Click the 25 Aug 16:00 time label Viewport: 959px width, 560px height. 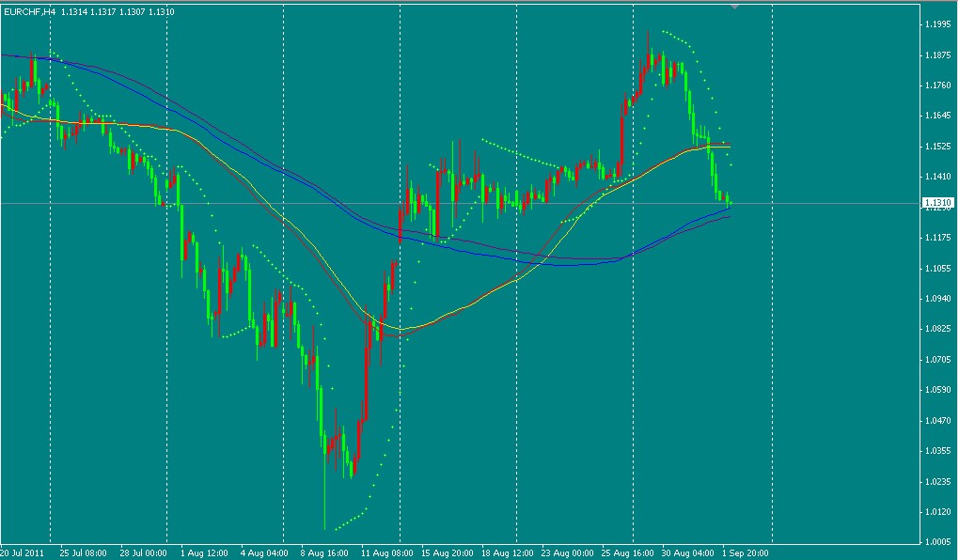628,553
